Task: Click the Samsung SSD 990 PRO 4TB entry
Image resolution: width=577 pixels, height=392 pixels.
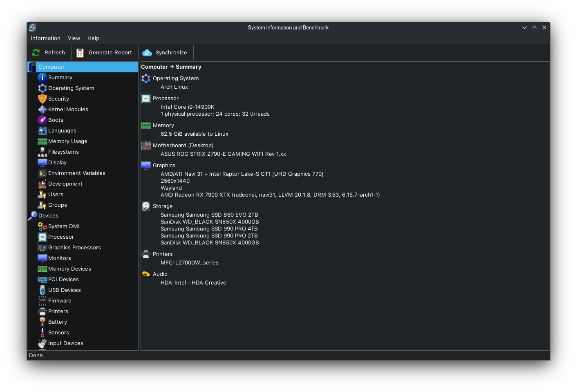Action: tap(209, 228)
